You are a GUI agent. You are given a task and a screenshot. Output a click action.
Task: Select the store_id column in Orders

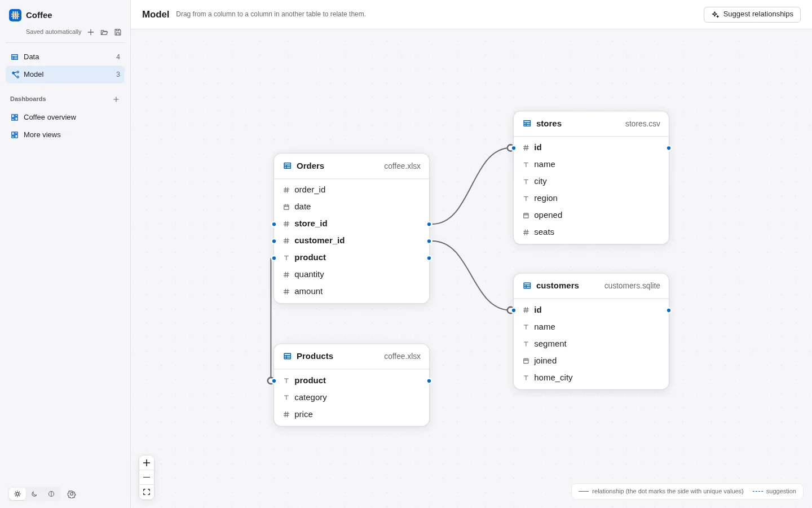pos(351,224)
